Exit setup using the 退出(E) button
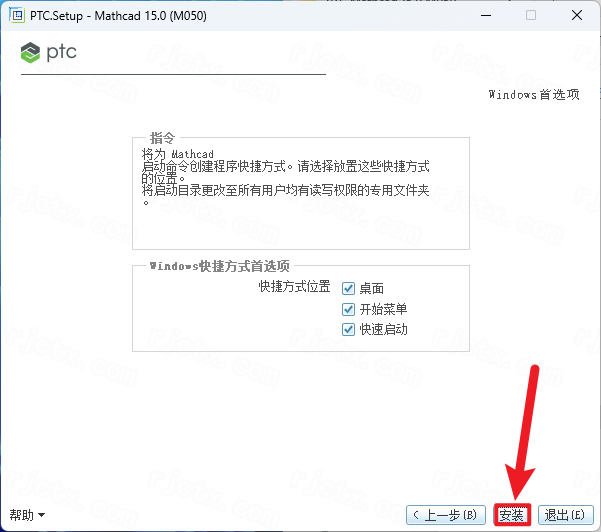The height and width of the screenshot is (532, 601). click(564, 515)
